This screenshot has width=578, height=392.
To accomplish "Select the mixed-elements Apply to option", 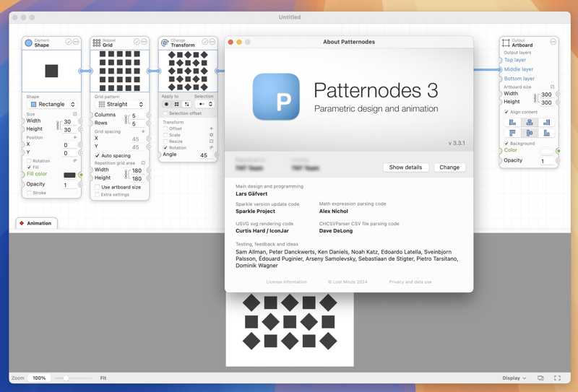I will pyautogui.click(x=186, y=104).
